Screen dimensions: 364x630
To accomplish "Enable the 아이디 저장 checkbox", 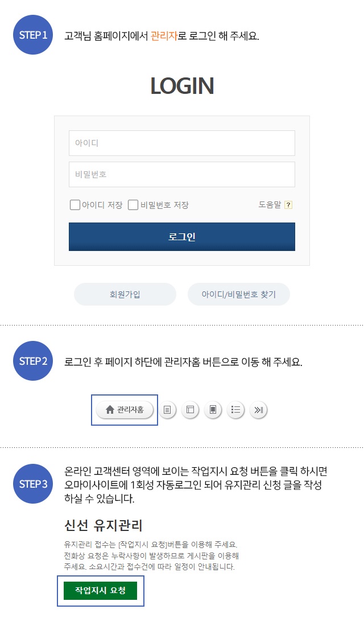I will (x=75, y=205).
